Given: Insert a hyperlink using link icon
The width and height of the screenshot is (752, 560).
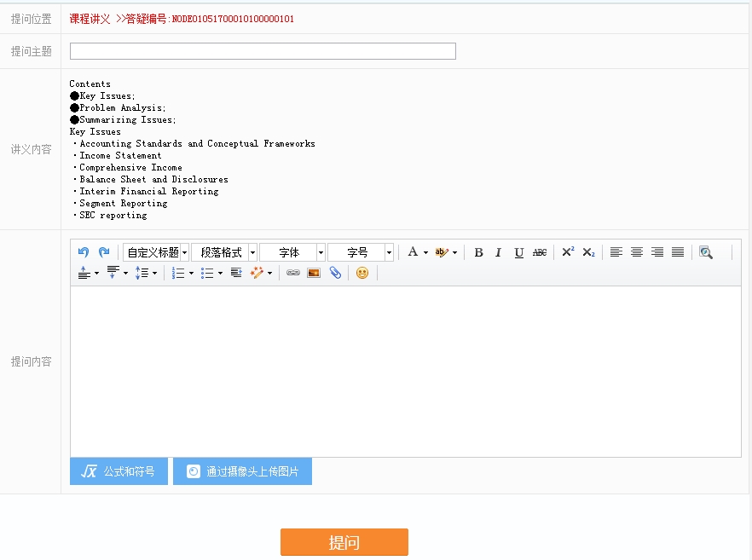Looking at the screenshot, I should pos(293,273).
